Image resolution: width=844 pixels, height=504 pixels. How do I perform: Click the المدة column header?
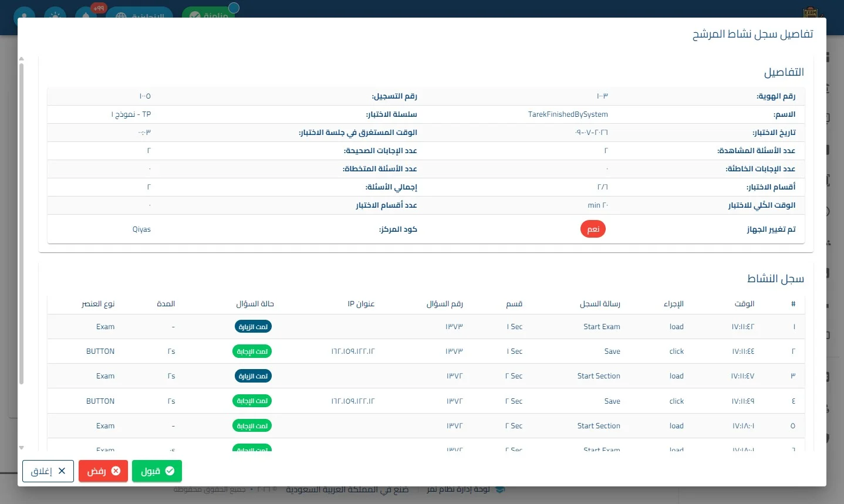[166, 304]
